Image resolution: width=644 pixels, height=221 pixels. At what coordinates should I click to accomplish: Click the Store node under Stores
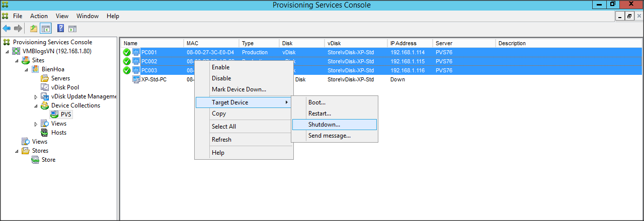tap(48, 160)
